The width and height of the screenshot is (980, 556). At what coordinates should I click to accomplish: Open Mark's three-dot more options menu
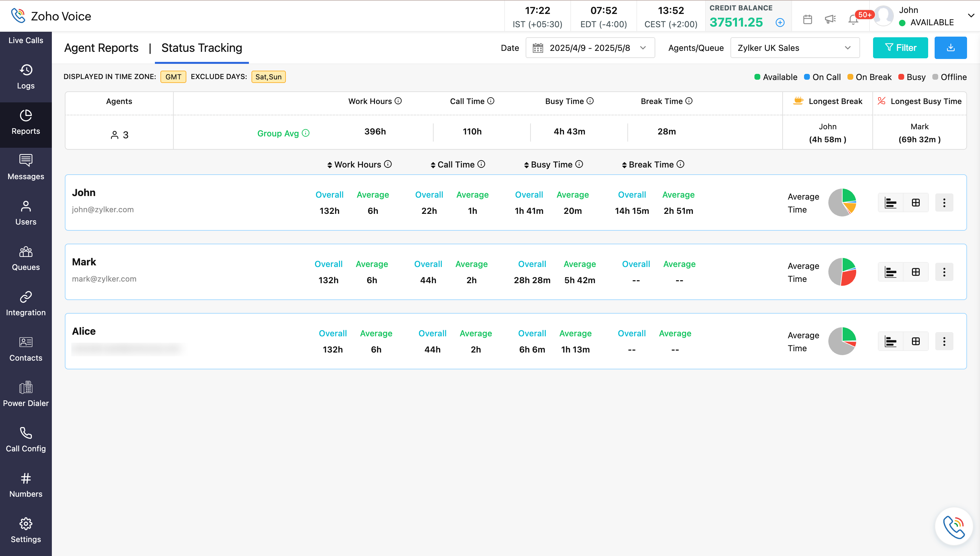point(944,272)
